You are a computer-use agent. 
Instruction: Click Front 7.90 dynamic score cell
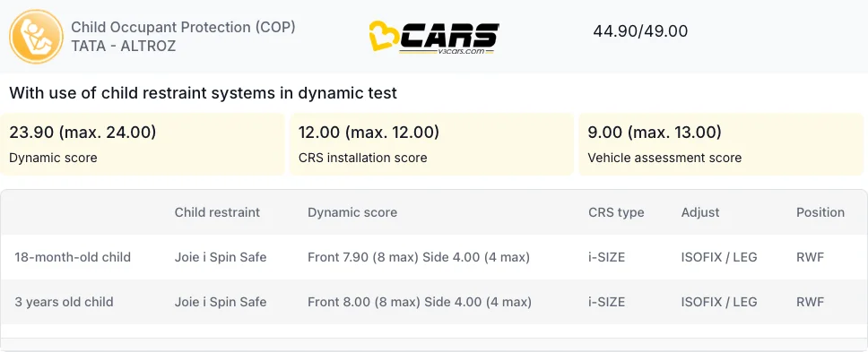point(419,257)
